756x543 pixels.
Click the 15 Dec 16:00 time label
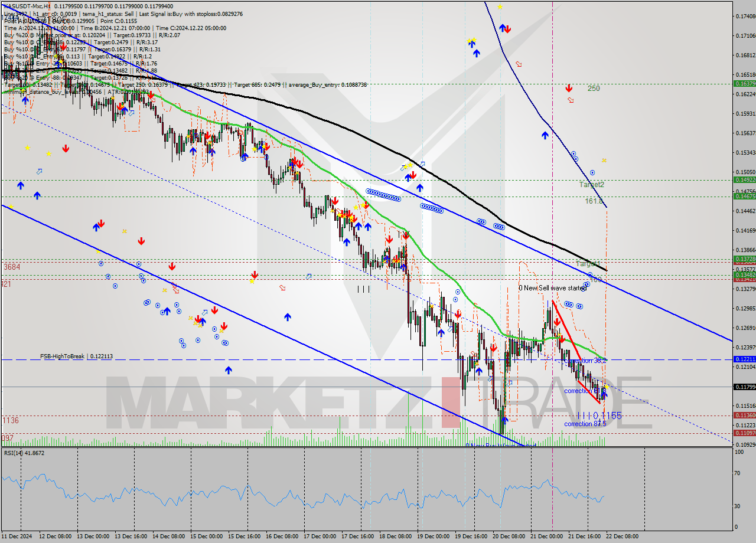coord(245,536)
